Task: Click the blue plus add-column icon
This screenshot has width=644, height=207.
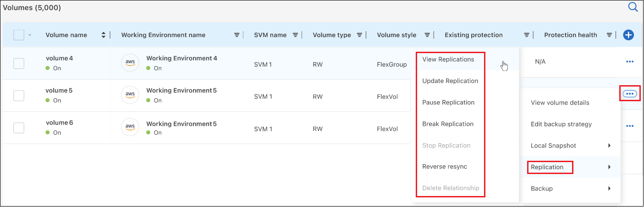Action: coord(628,35)
